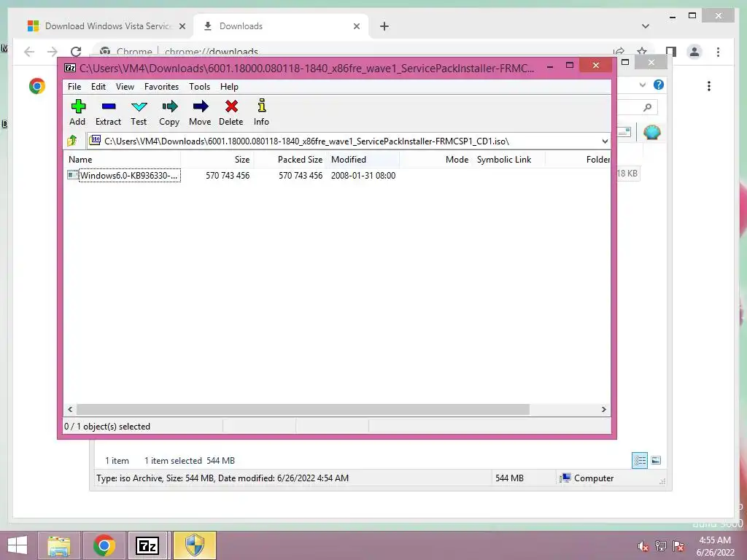
Task: Switch to the Downloads tab in Chrome
Action: click(x=281, y=26)
